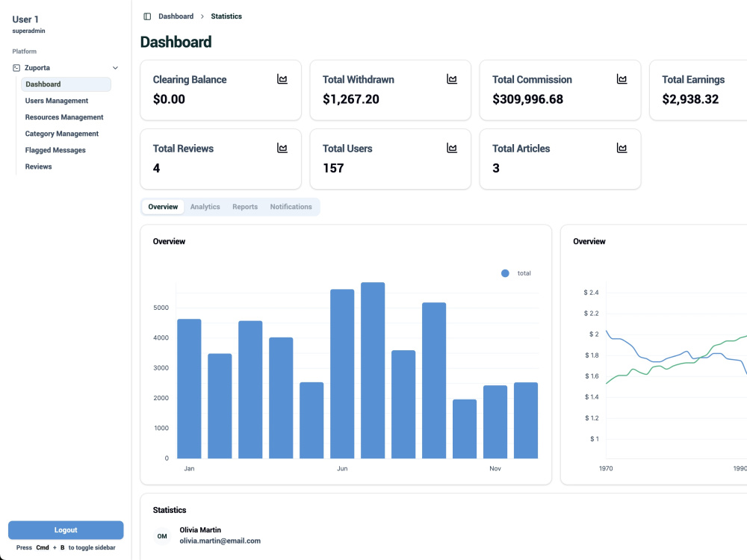This screenshot has height=560, width=747.
Task: Open Resources Management in sidebar
Action: pos(64,117)
